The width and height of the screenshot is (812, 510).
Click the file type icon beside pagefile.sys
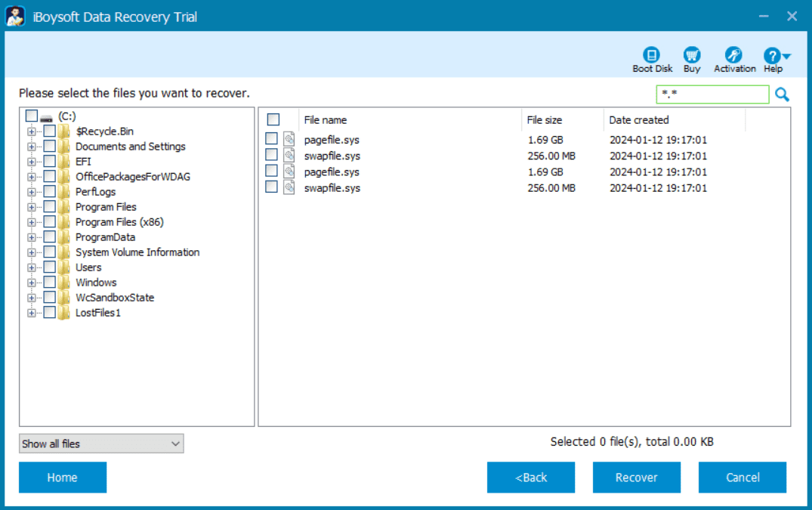pos(289,139)
